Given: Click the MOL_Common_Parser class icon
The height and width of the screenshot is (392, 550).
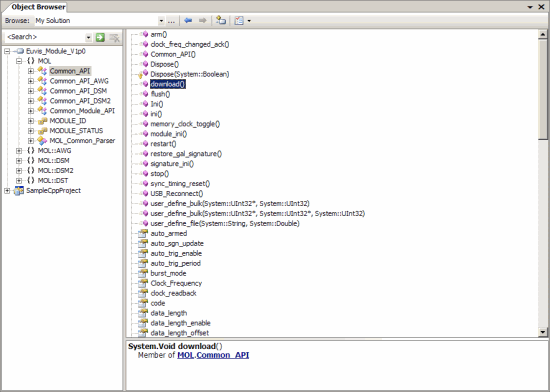Looking at the screenshot, I should [x=42, y=141].
